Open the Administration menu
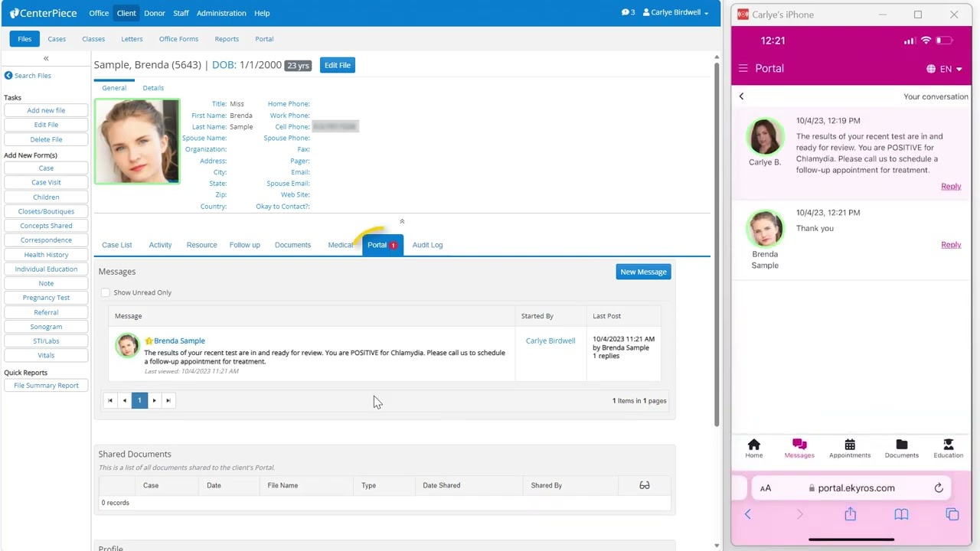The height and width of the screenshot is (551, 980). tap(221, 13)
